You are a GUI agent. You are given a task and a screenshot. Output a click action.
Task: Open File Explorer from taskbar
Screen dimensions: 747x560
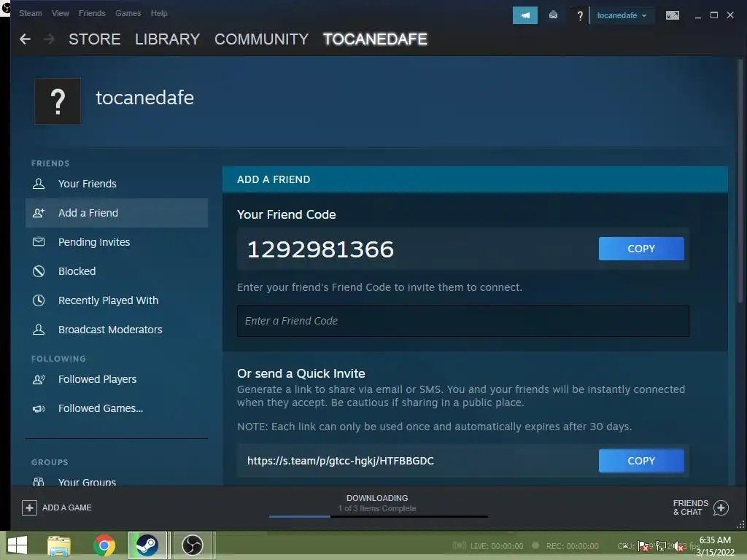[59, 545]
